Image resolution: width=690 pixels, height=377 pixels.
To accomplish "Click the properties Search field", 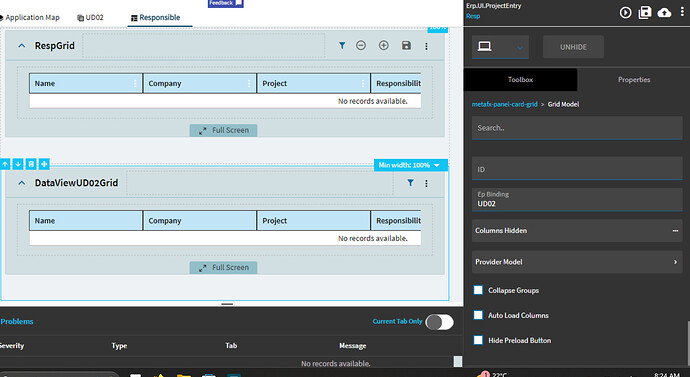I will coord(577,128).
